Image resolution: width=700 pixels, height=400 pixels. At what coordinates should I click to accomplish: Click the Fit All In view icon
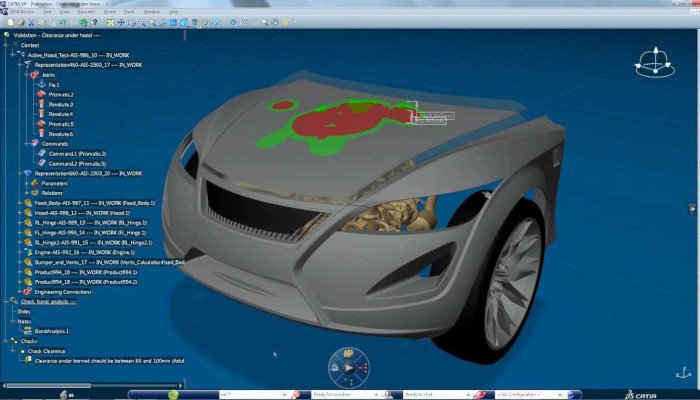pos(111,22)
